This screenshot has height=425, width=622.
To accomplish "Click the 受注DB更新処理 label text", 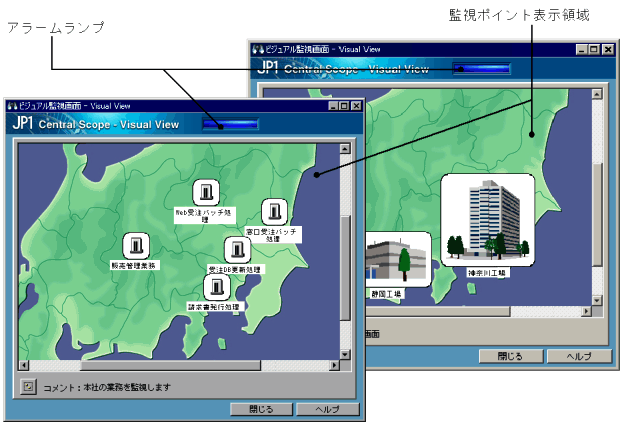I will [x=234, y=269].
